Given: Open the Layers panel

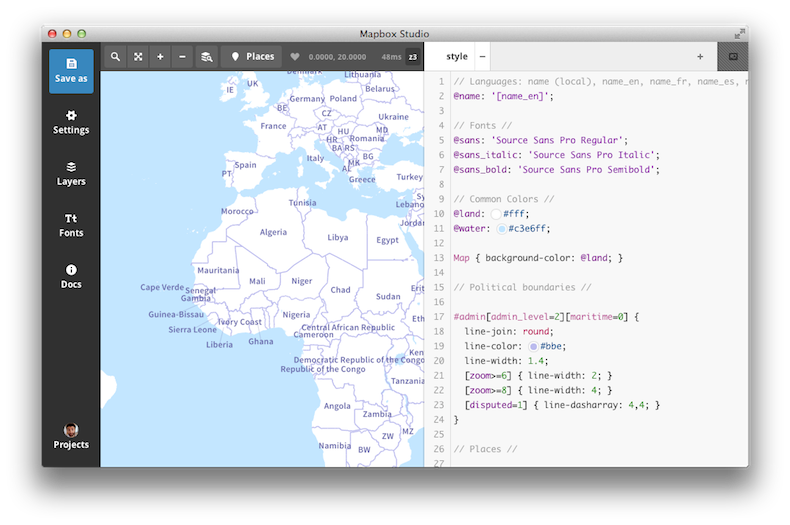Looking at the screenshot, I should click(x=71, y=174).
